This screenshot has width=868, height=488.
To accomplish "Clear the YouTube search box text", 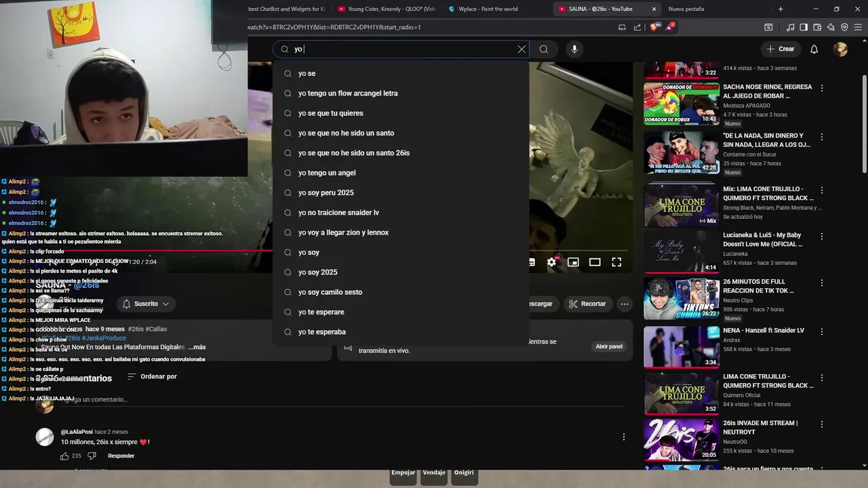I will tap(521, 49).
